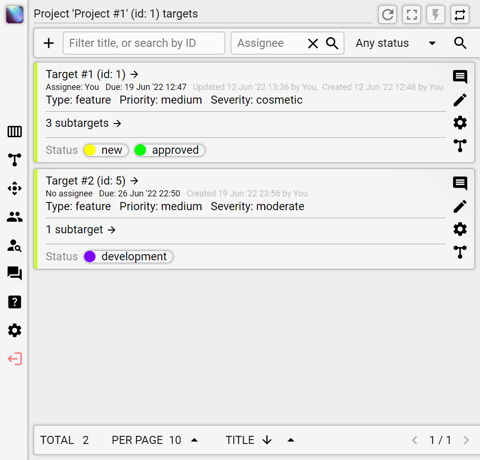Open subtarget tree icon for Target #2

click(x=460, y=252)
